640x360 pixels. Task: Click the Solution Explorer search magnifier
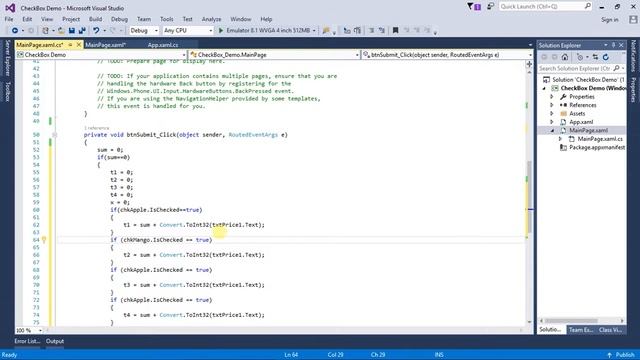coord(616,69)
